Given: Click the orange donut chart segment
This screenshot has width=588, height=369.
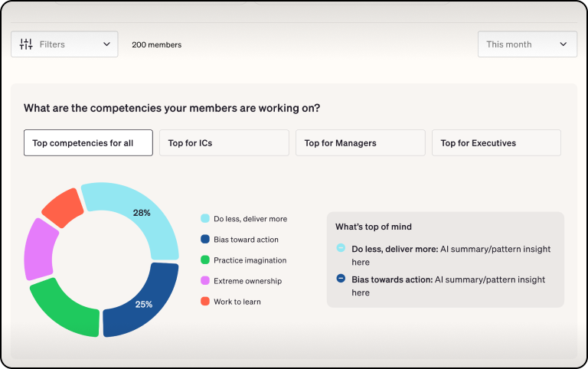Looking at the screenshot, I should click(63, 205).
